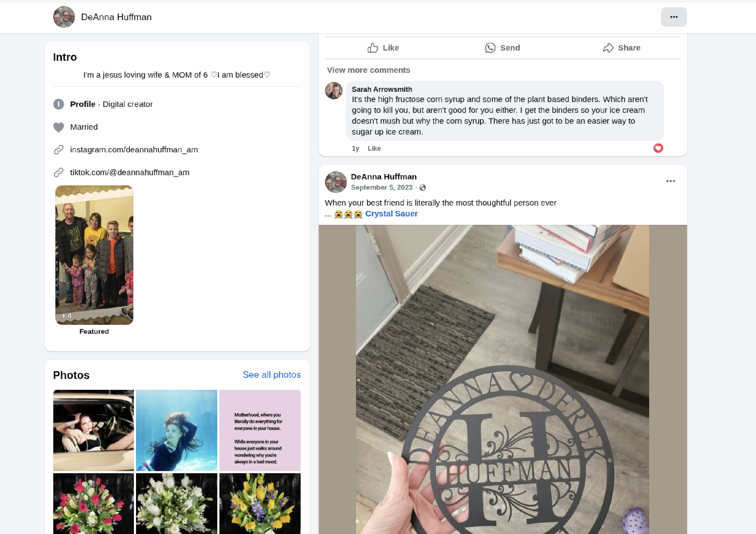This screenshot has height=534, width=756.
Task: Like Sarah Arrowsmith's comment
Action: tap(374, 149)
